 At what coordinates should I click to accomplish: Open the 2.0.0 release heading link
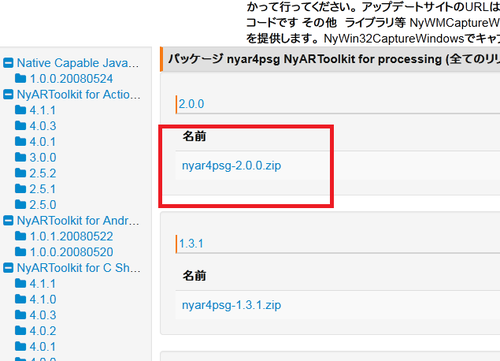[x=191, y=104]
